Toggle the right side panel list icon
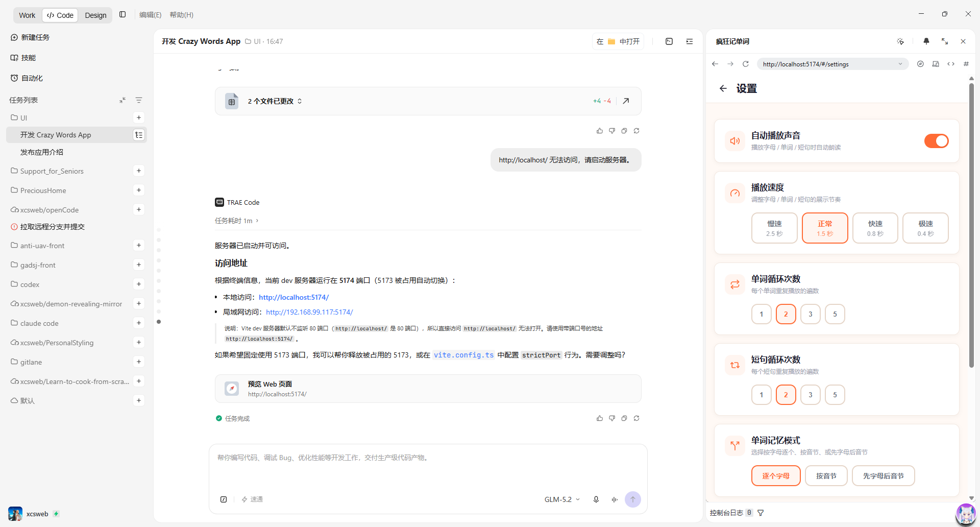 pos(690,41)
